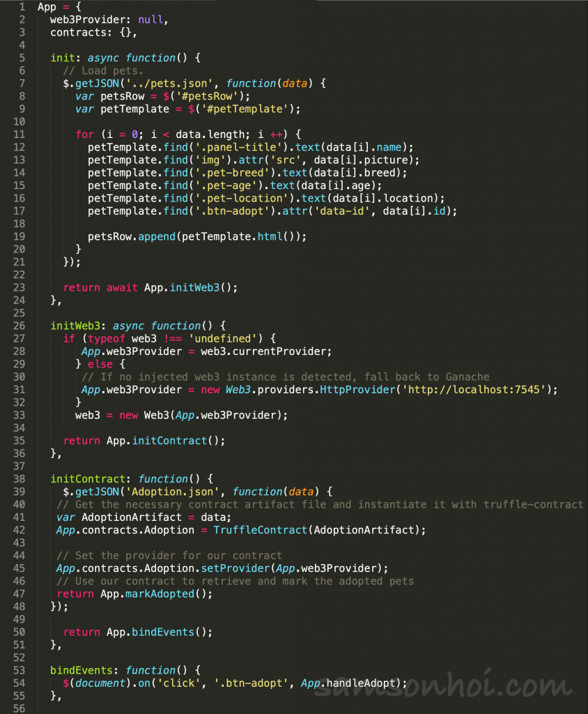Click the 'bindEvents:' key on line 53
Screen dimensions: 588x714
click(x=84, y=670)
